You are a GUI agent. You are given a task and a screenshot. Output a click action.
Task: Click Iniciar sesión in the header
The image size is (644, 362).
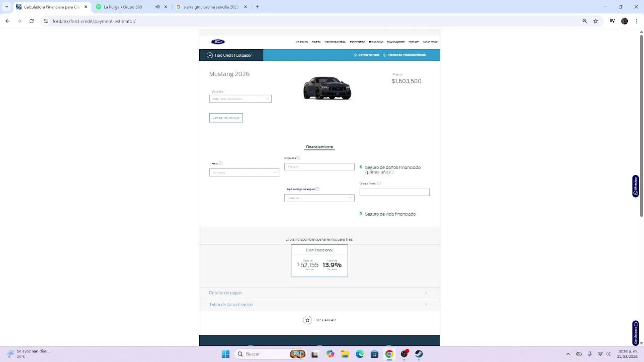(430, 42)
